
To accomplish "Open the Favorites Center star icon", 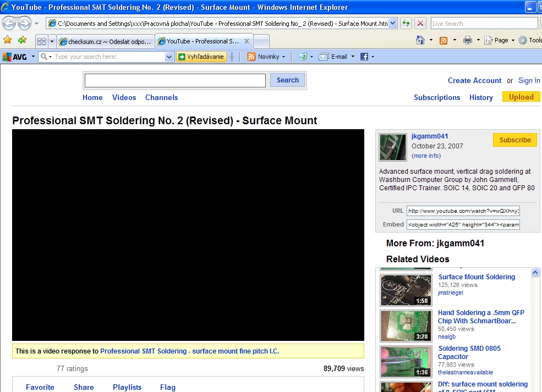I will (x=8, y=40).
